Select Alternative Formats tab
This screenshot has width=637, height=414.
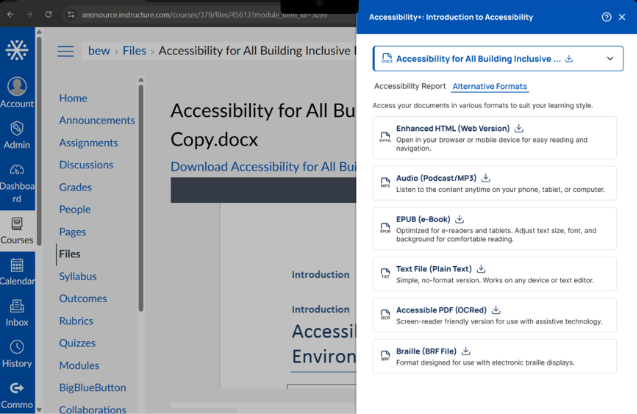[490, 86]
